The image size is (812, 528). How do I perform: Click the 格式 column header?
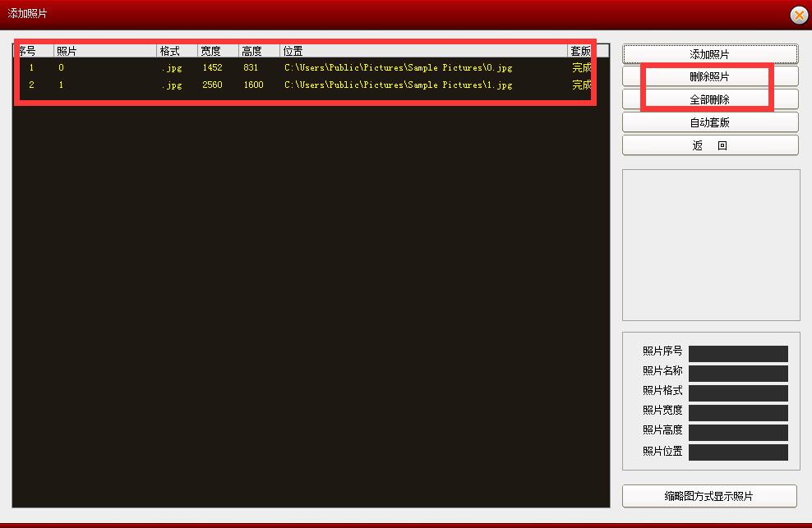coord(177,51)
